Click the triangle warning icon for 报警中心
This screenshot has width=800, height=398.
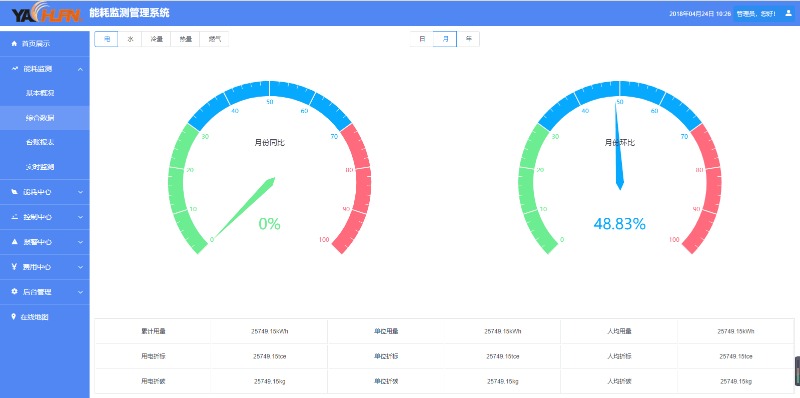pos(14,242)
